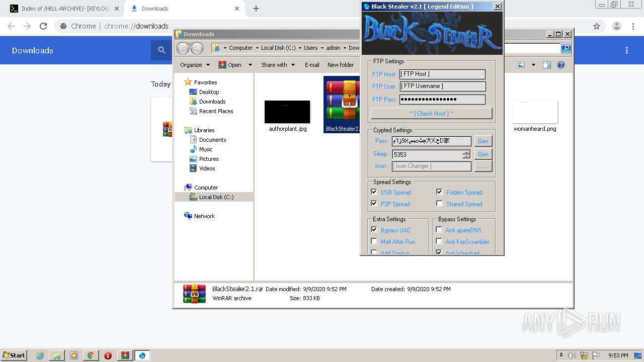Click the FTP Username input field

pos(442,86)
